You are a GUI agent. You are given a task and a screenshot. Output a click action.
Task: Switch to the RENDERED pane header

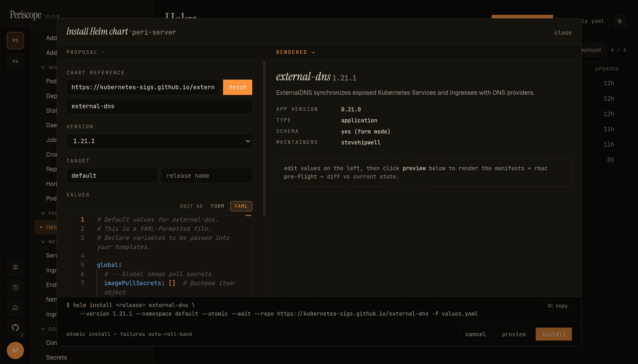coord(295,52)
